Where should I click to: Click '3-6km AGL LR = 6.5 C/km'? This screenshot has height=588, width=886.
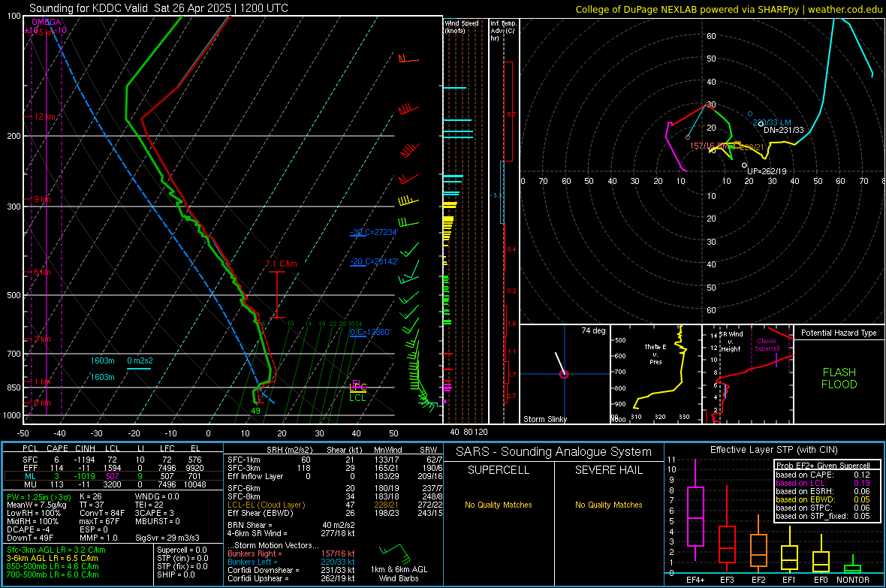coord(53,558)
